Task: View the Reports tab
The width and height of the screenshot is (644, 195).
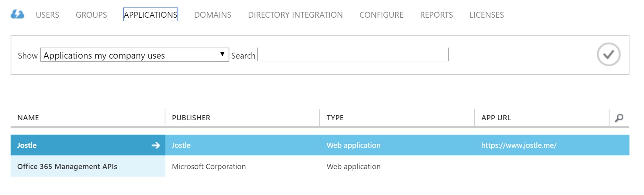Action: (437, 15)
